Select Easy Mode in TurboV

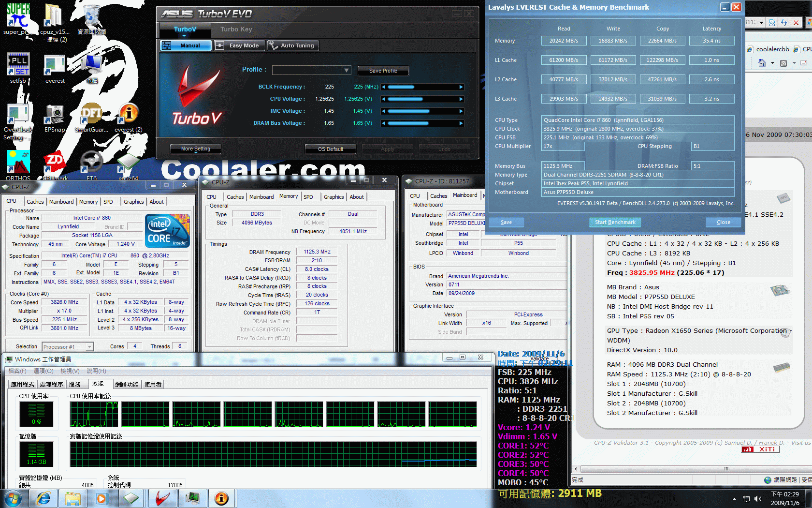coord(240,45)
